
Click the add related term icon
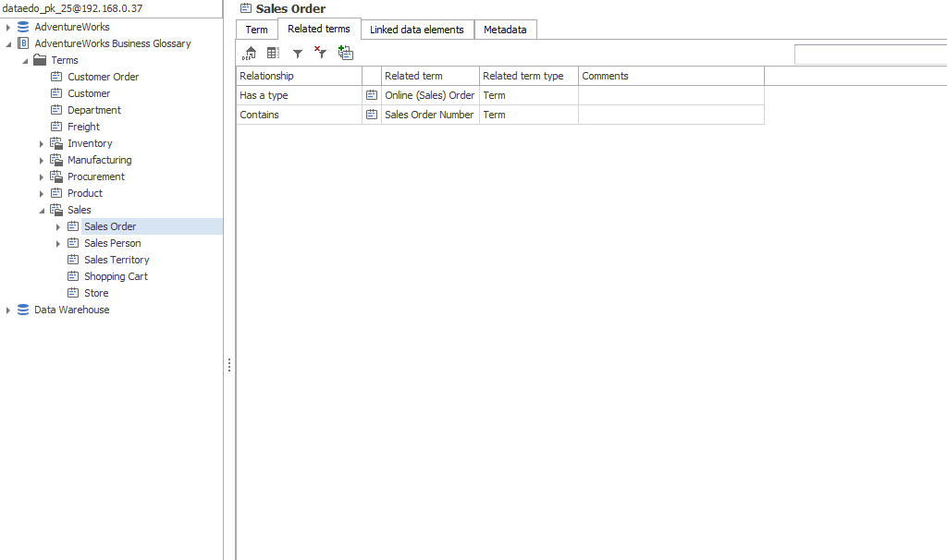[x=346, y=54]
